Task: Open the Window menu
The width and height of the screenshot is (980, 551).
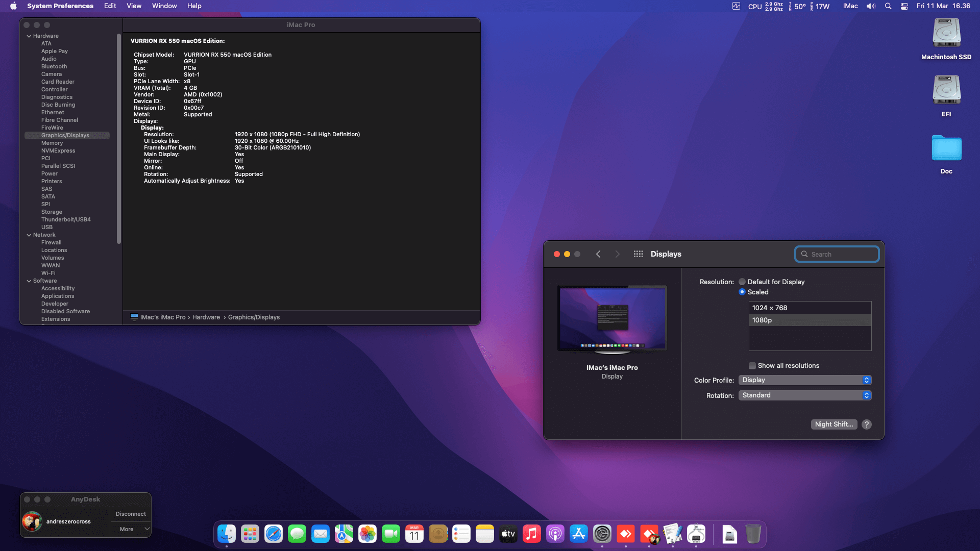Action: tap(164, 6)
